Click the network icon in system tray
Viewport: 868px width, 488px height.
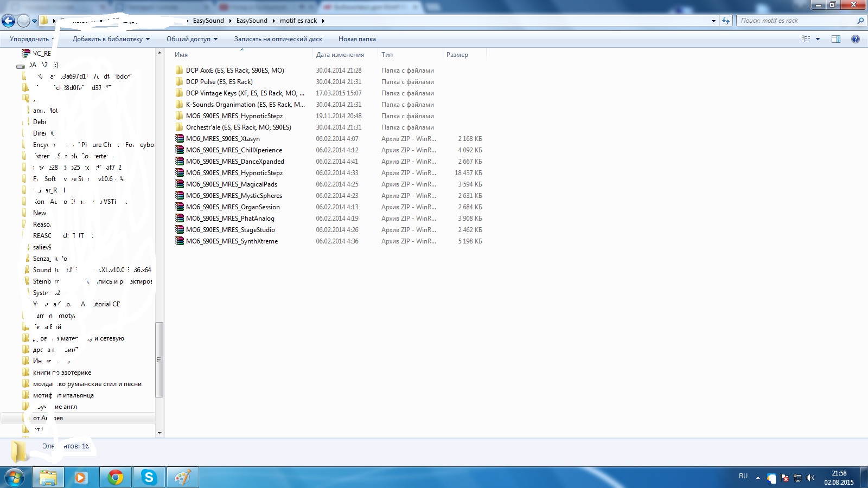click(797, 478)
